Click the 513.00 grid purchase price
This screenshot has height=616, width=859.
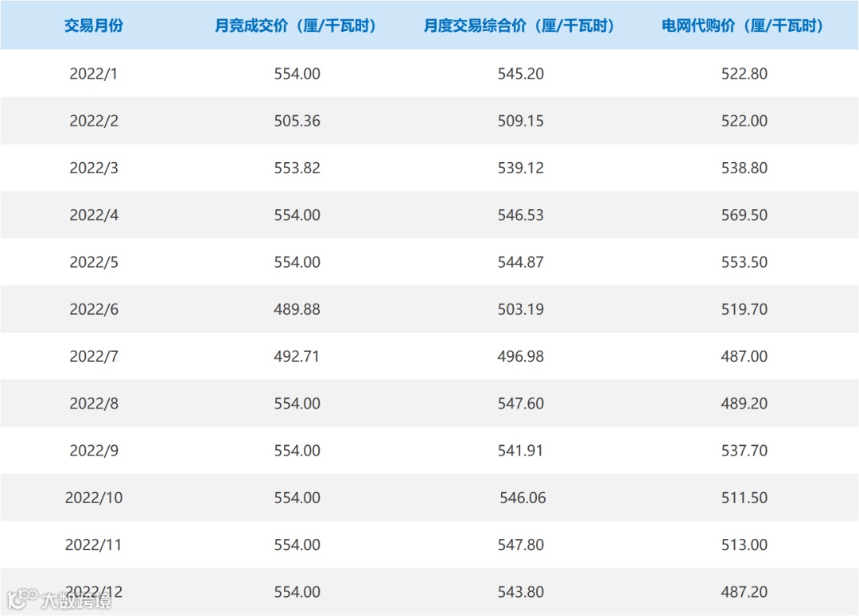tap(744, 544)
